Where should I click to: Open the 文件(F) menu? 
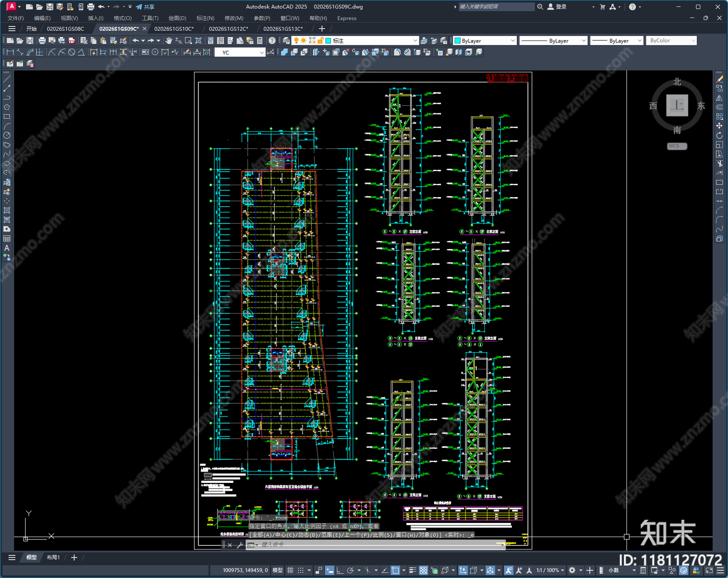(x=15, y=18)
